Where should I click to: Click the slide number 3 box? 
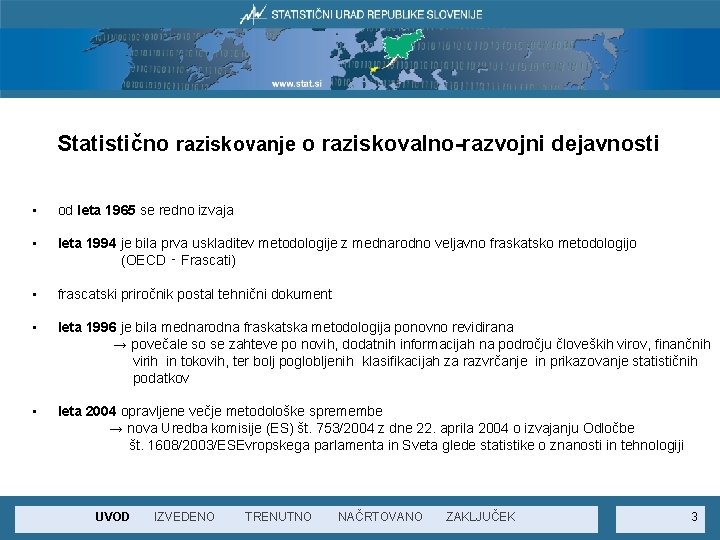(x=660, y=518)
